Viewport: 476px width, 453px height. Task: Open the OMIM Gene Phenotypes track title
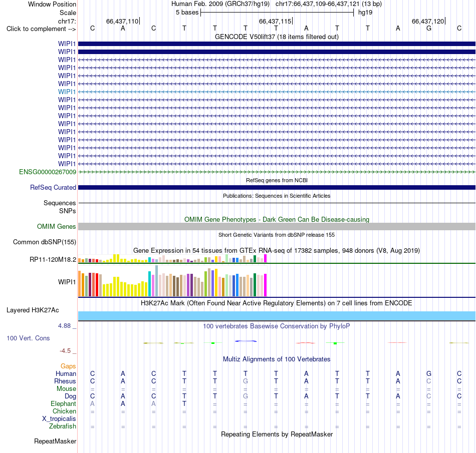[277, 219]
